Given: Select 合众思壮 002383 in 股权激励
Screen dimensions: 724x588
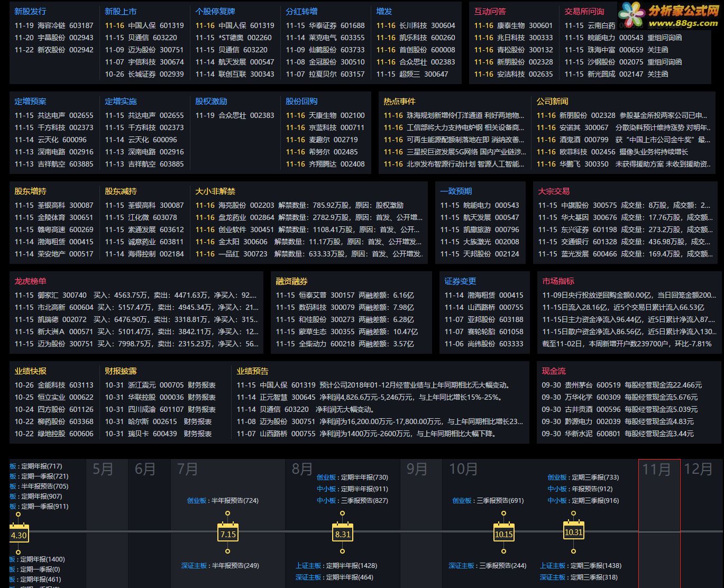Looking at the screenshot, I should coord(235,115).
